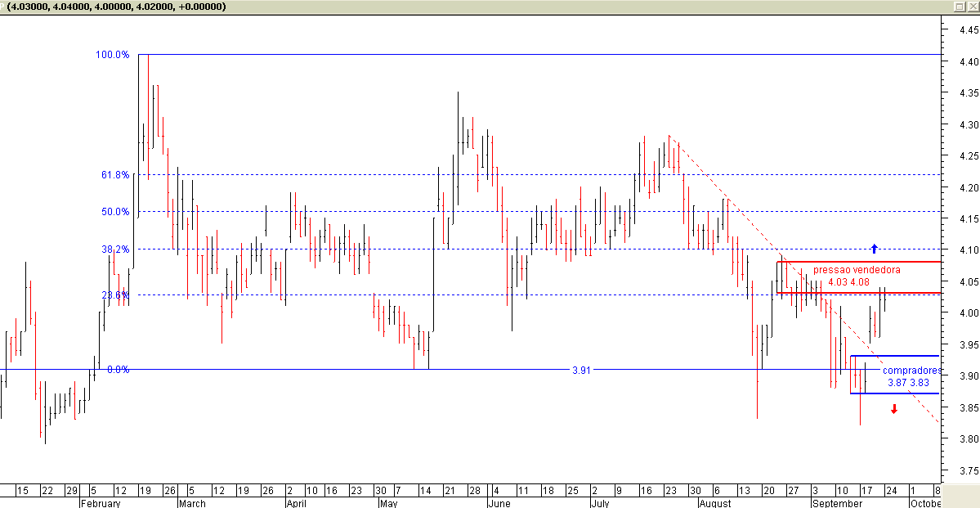Click the September month label
This screenshot has width=980, height=508.
pos(837,503)
